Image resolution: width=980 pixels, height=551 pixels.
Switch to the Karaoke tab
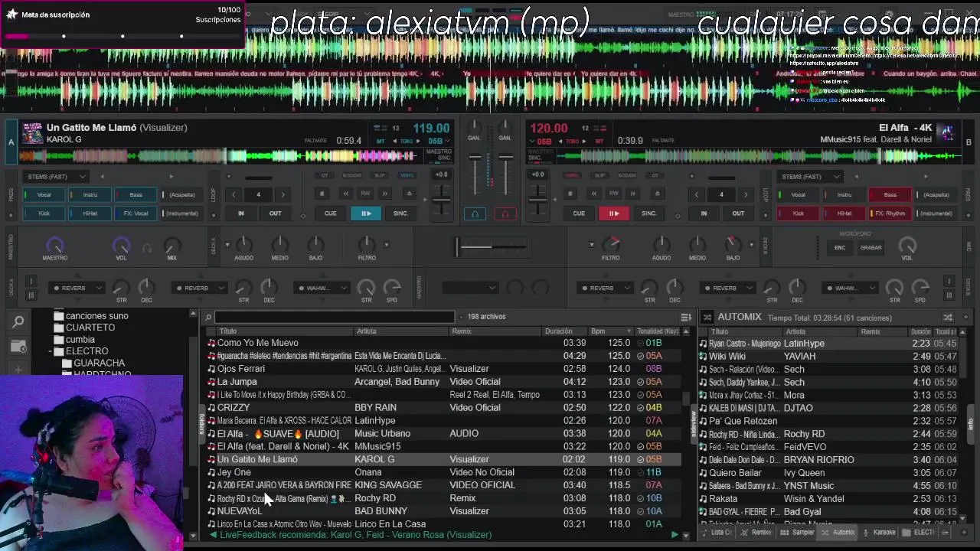(879, 533)
